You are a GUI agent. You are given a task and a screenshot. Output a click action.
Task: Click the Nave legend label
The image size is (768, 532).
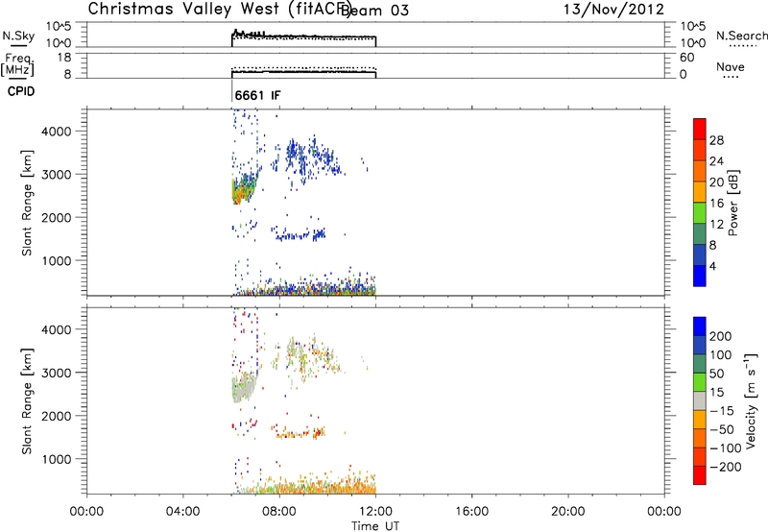pos(731,67)
